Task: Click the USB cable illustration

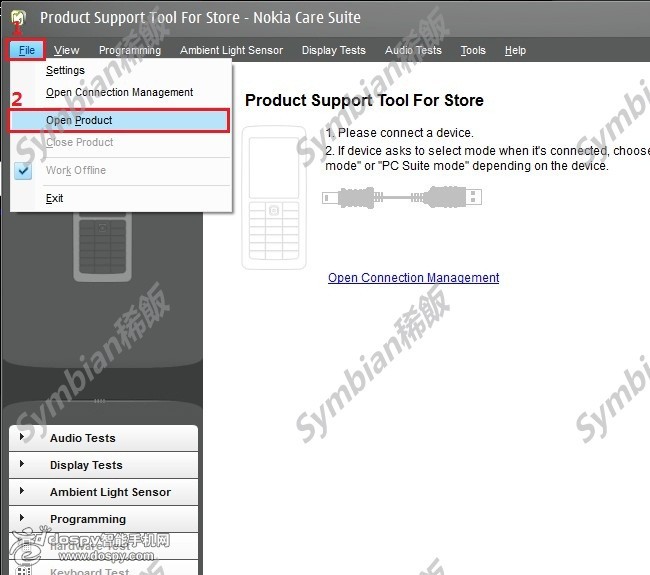Action: [401, 197]
